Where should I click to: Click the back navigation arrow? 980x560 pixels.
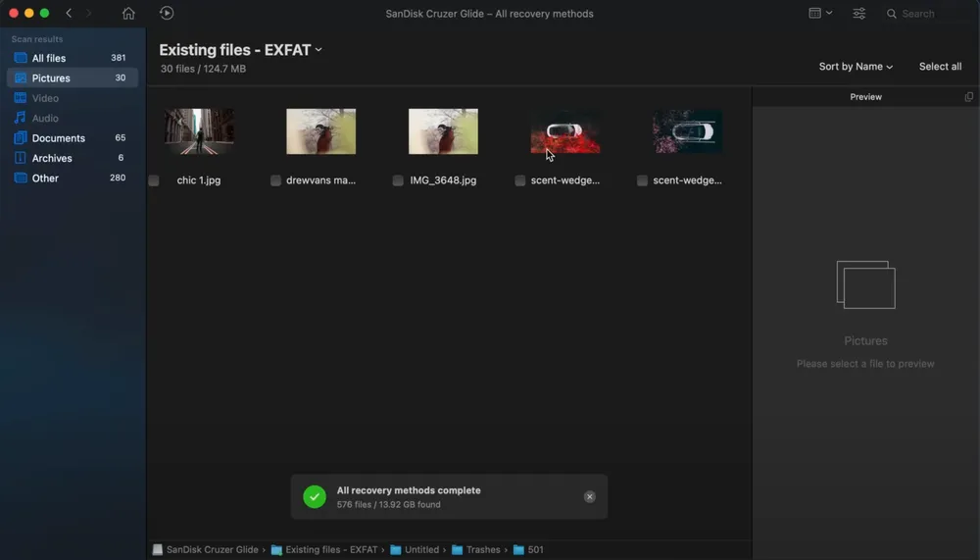(x=69, y=13)
